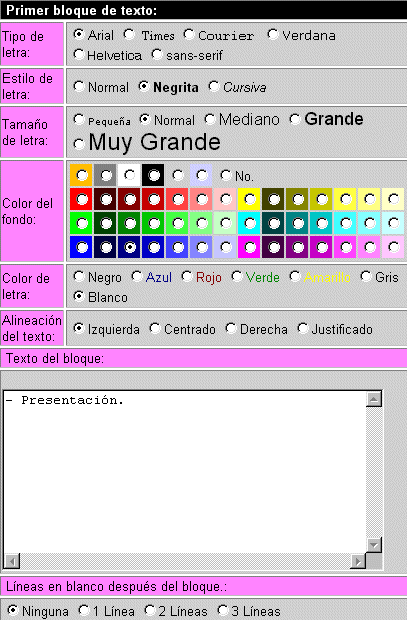Set the text color to Negro
The height and width of the screenshot is (620, 407).
79,276
